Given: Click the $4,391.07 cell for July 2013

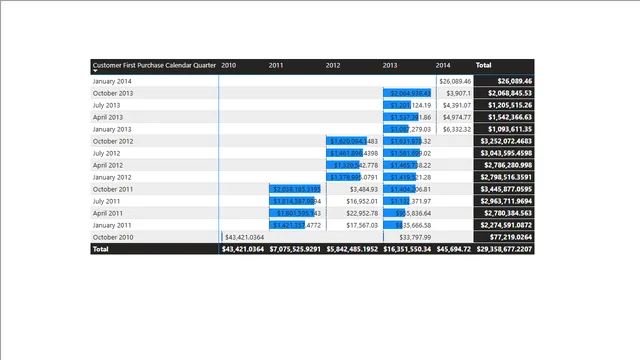Looking at the screenshot, I should [457, 105].
